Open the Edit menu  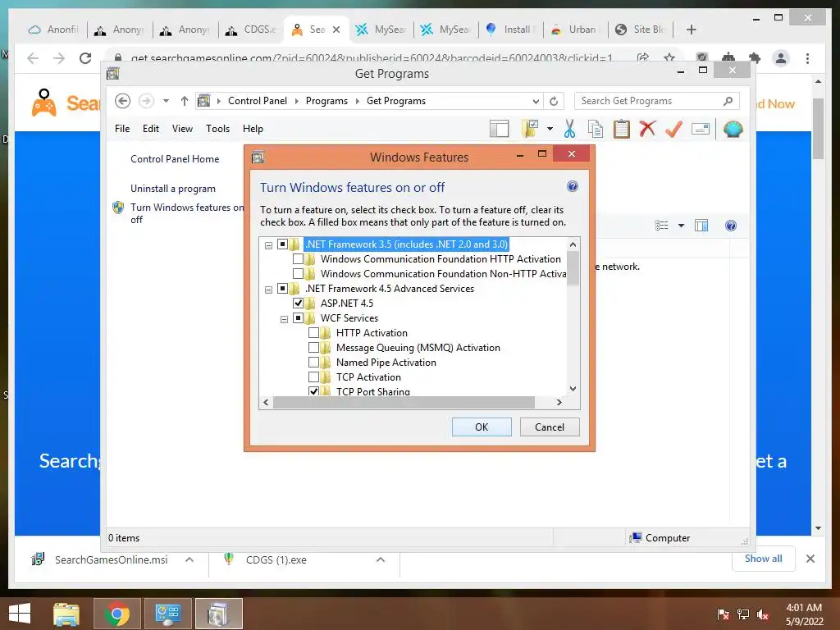(151, 129)
